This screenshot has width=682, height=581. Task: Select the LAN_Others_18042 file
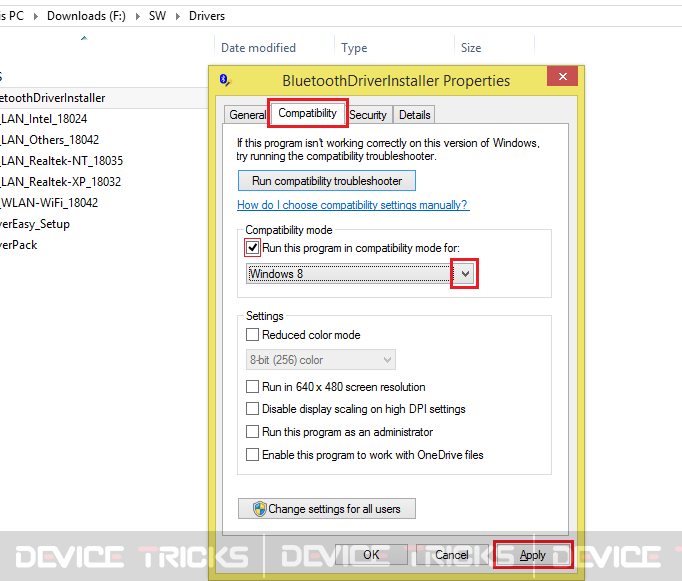(50, 140)
